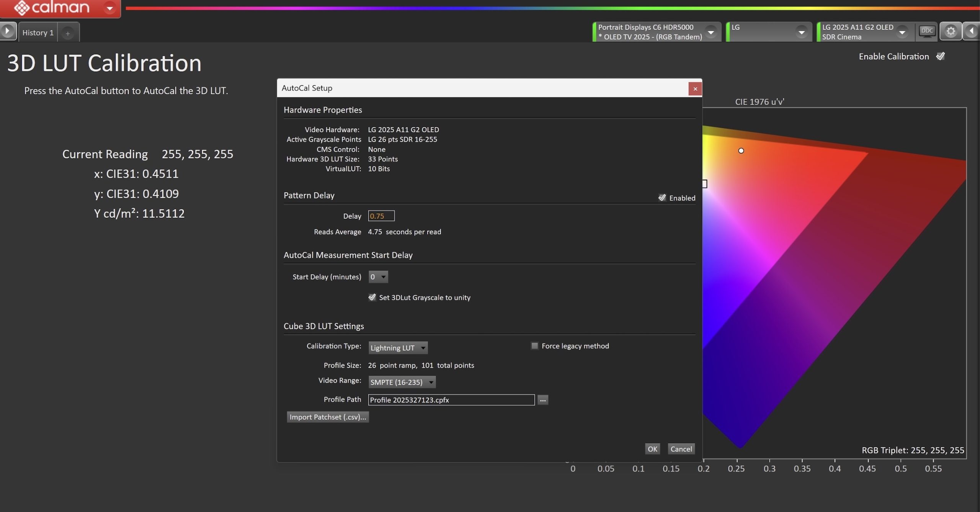
Task: Confirm the dialog with OK
Action: point(652,449)
